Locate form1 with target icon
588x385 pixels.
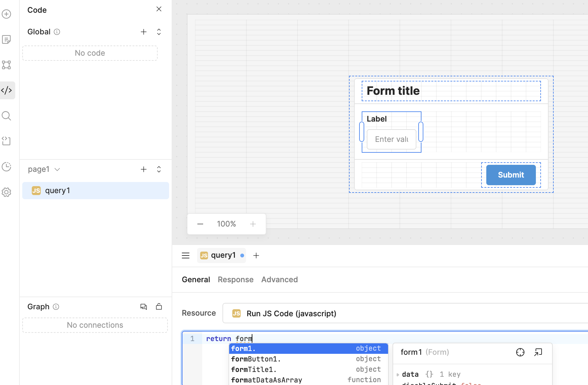[520, 352]
